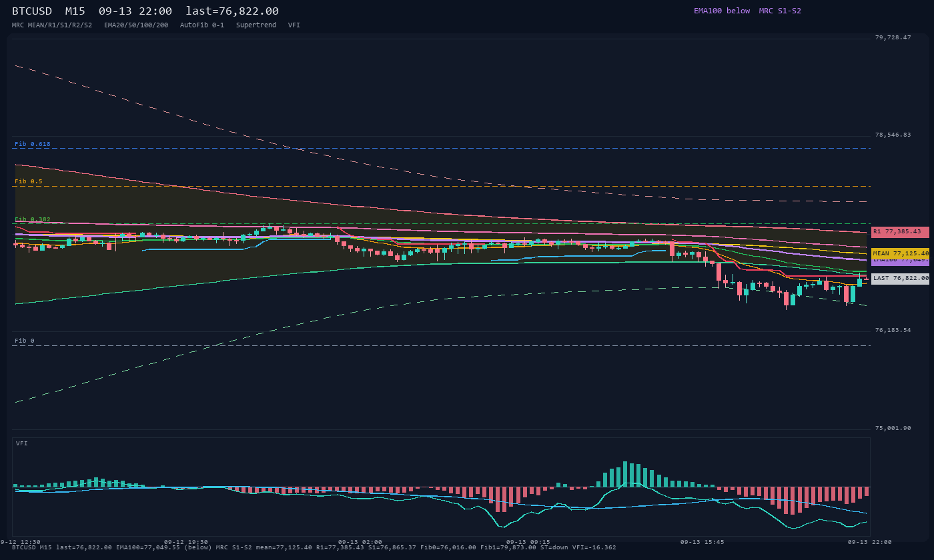Click the 79,728.47 price axis label
Viewport: 934px width, 560px height.
pos(893,37)
